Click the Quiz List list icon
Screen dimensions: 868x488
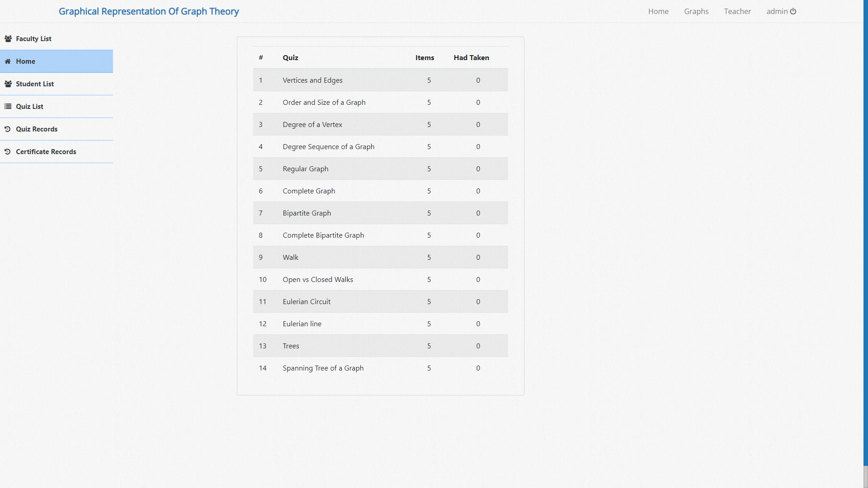tap(8, 107)
